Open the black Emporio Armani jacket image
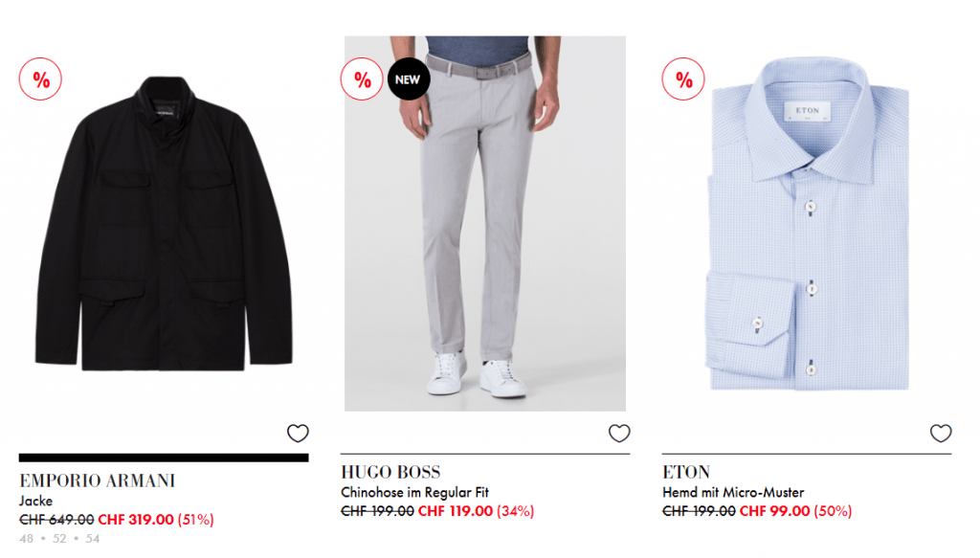Image resolution: width=980 pixels, height=558 pixels. (164, 223)
